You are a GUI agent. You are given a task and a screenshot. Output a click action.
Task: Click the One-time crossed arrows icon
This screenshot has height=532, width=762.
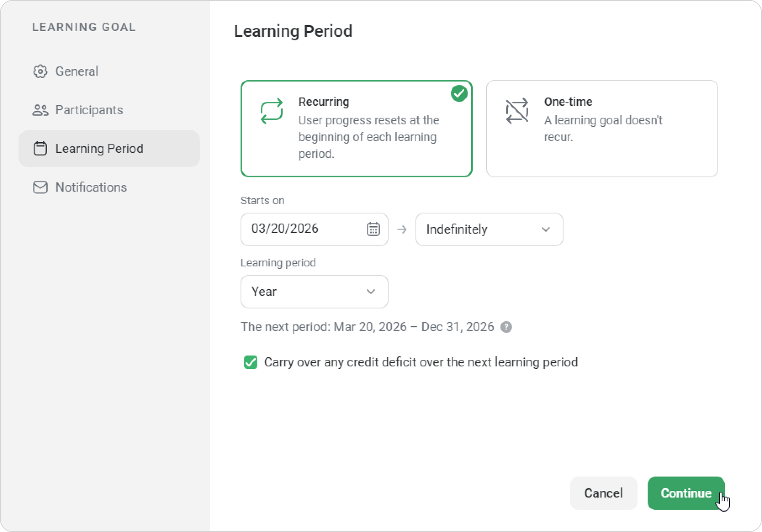517,111
